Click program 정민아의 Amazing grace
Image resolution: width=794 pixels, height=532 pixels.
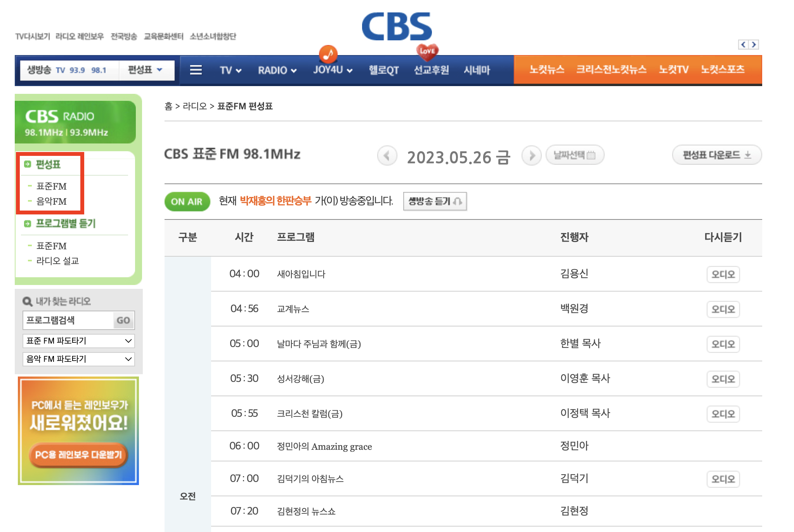[x=324, y=446]
